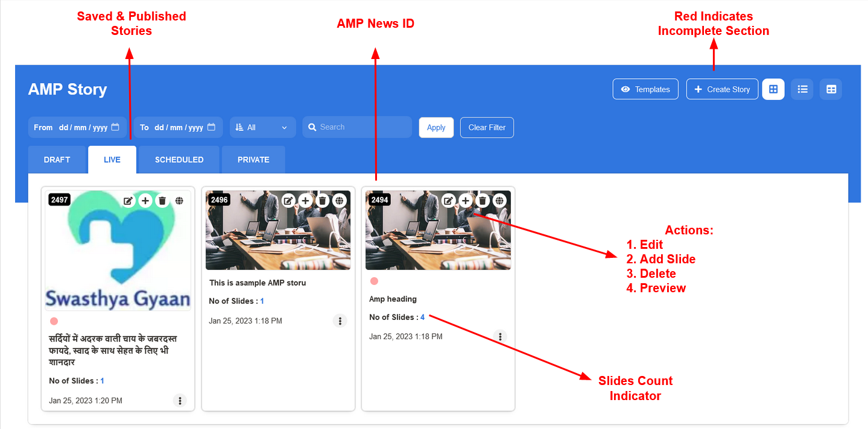Click the Search input field
Viewport: 868px width, 429px height.
[362, 127]
